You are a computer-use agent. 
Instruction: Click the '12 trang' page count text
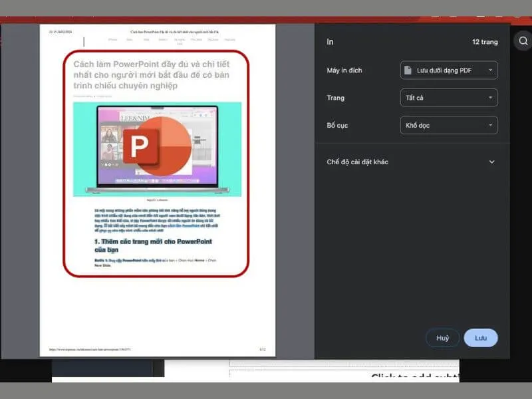click(485, 42)
